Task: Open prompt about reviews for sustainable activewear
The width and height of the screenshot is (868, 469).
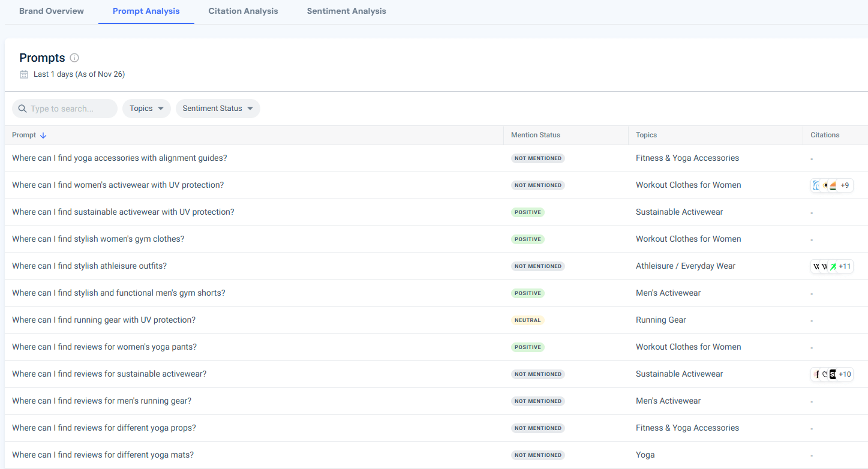Action: click(109, 374)
